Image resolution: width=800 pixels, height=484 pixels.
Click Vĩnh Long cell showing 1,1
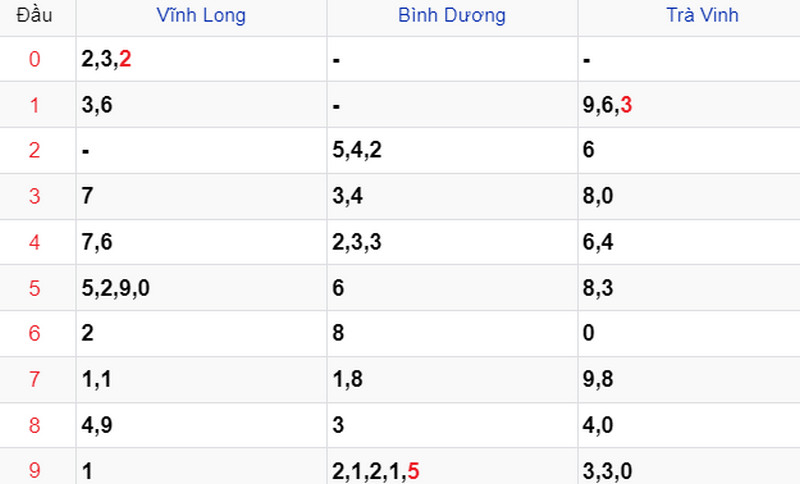pos(97,379)
